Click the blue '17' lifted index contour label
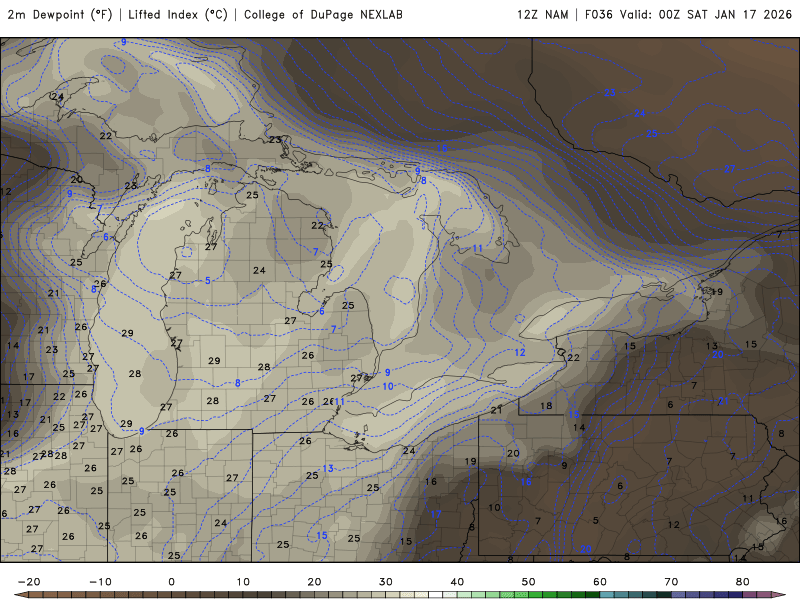This screenshot has width=800, height=600. point(435,514)
